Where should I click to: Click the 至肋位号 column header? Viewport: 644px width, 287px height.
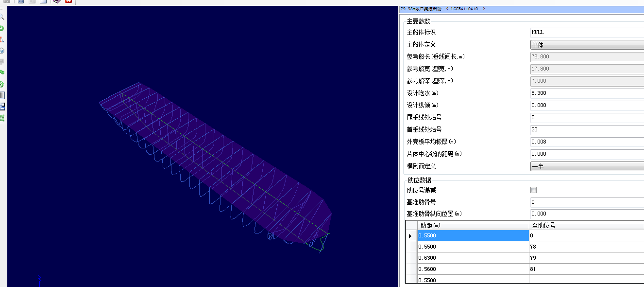(586, 225)
